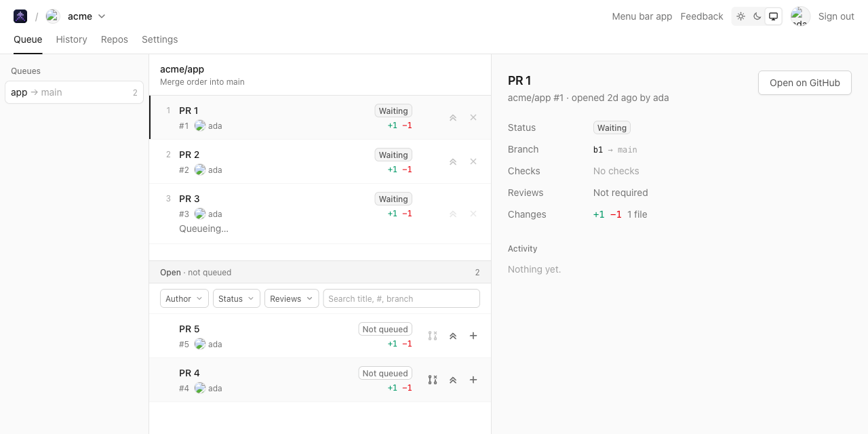Move PR 1 to top of queue
Image resolution: width=868 pixels, height=434 pixels.
(453, 117)
